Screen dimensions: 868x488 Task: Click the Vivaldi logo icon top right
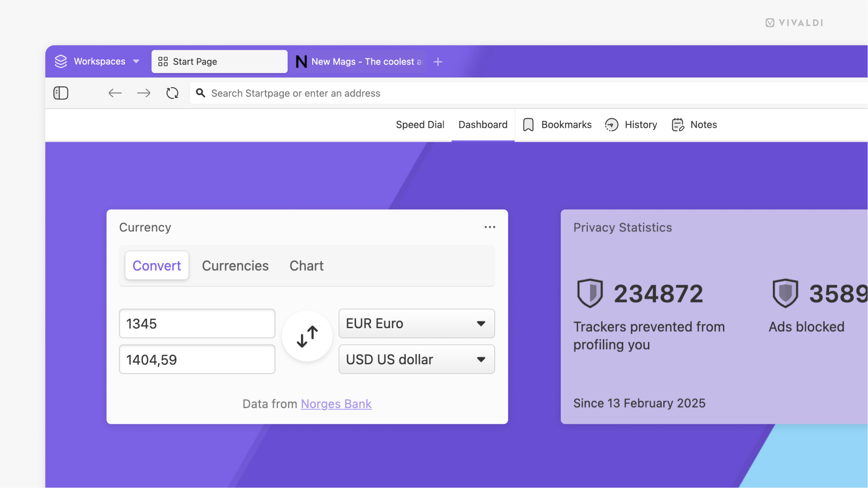(x=770, y=23)
